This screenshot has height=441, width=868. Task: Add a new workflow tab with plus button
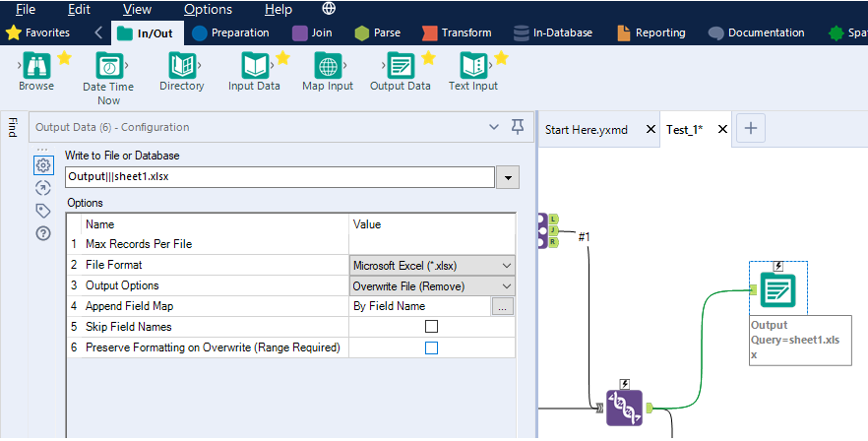[x=751, y=128]
